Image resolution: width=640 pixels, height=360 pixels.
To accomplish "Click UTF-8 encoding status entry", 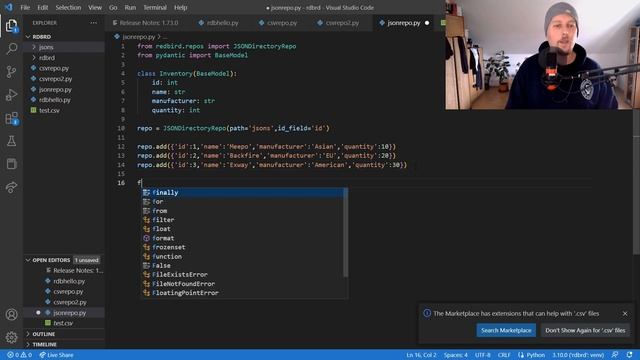I will pyautogui.click(x=482, y=355).
